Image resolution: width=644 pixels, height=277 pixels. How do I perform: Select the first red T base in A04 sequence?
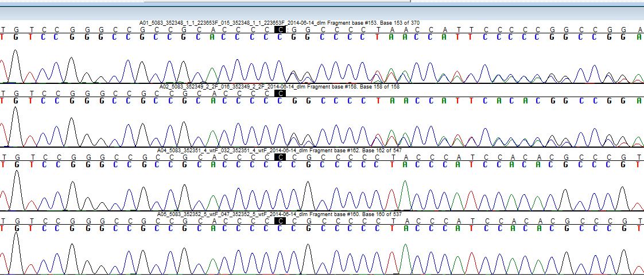[x=4, y=164]
